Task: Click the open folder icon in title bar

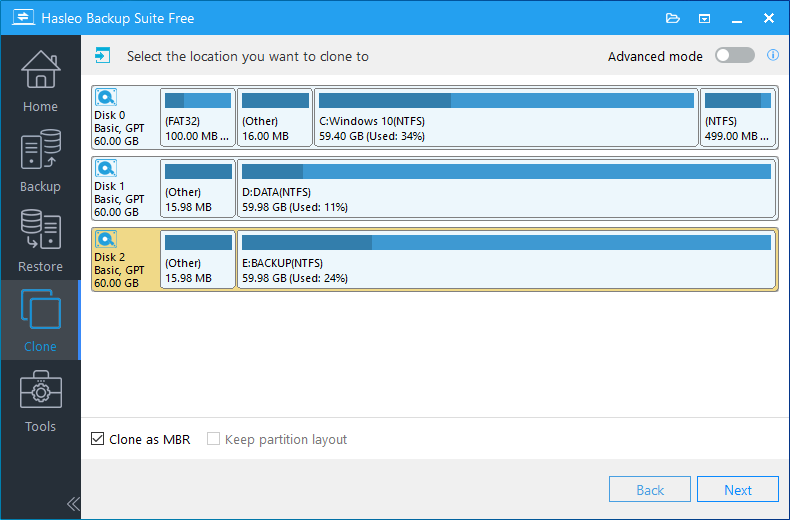Action: 673,19
